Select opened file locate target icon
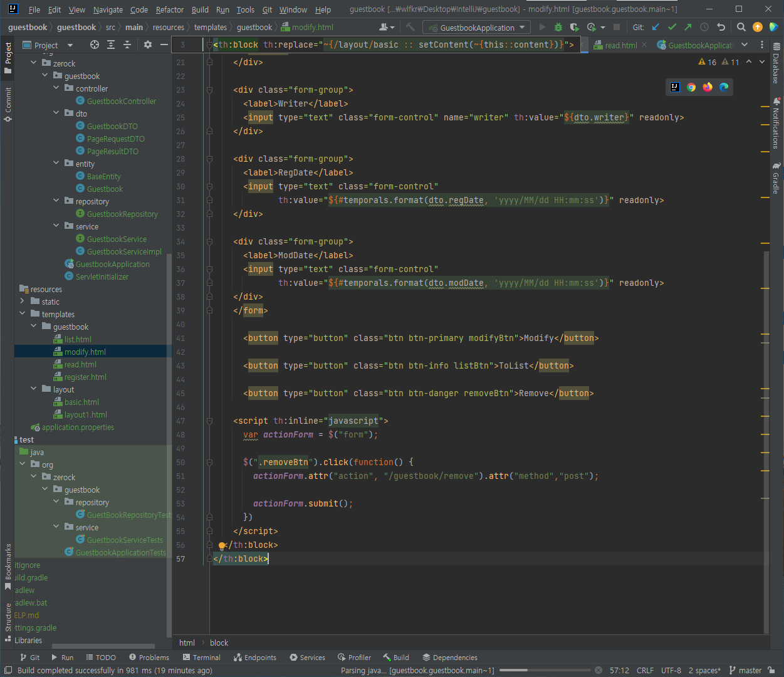 coord(95,45)
